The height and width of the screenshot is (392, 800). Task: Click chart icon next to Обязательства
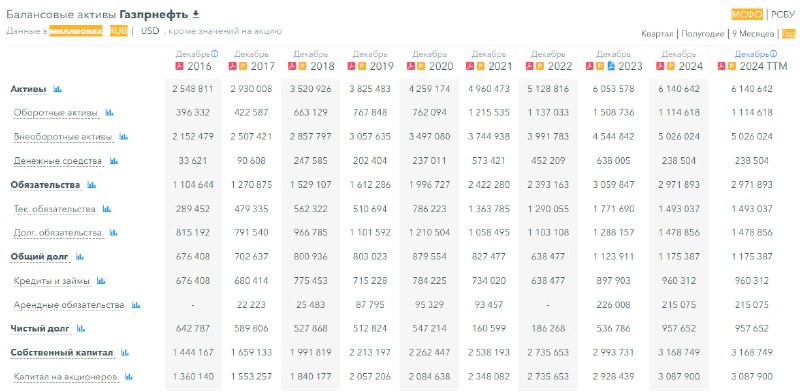point(91,185)
